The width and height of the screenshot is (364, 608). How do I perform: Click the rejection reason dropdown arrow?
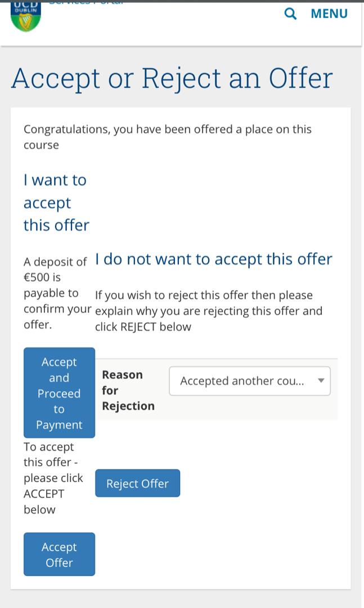[321, 381]
